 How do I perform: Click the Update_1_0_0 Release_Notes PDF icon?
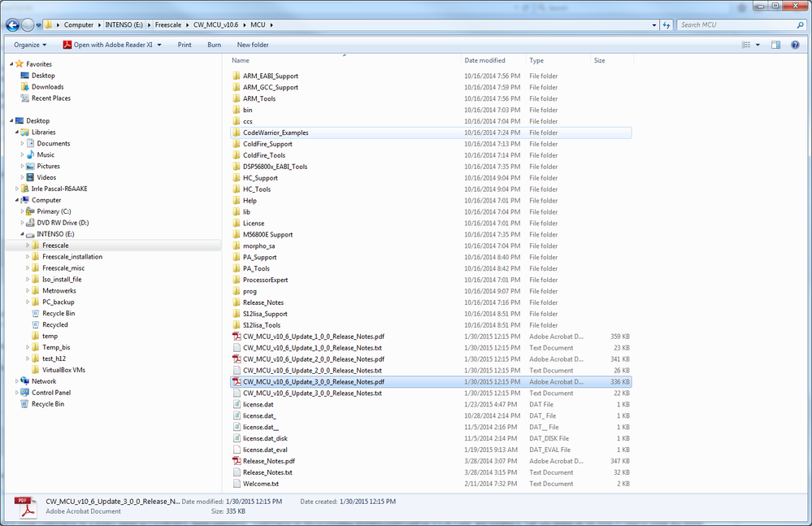(237, 337)
